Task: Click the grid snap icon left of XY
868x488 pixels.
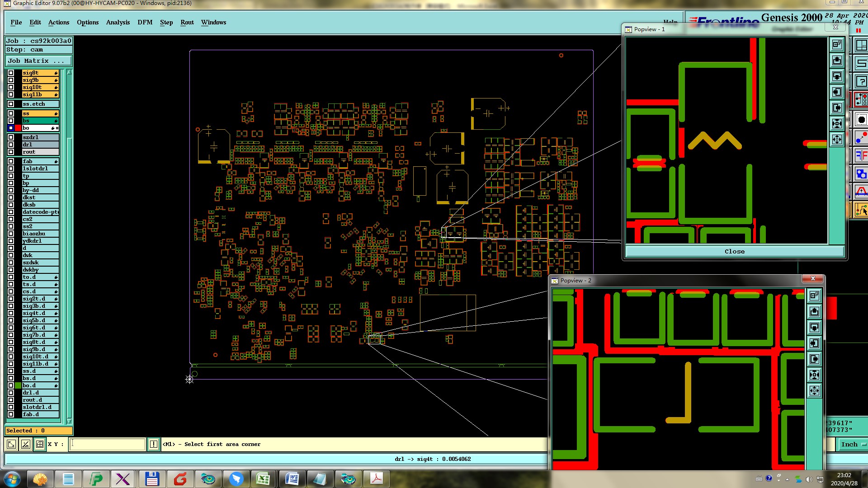Action: click(40, 444)
